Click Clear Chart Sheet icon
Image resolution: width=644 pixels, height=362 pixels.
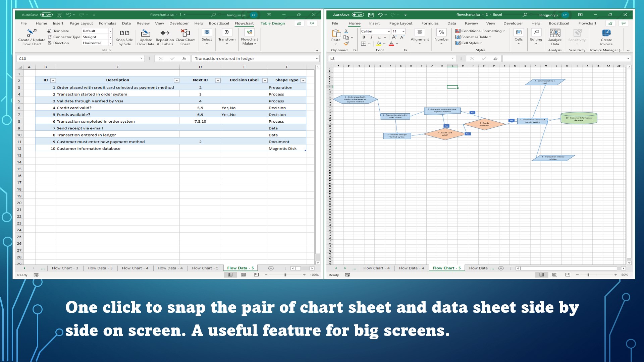[x=185, y=33]
